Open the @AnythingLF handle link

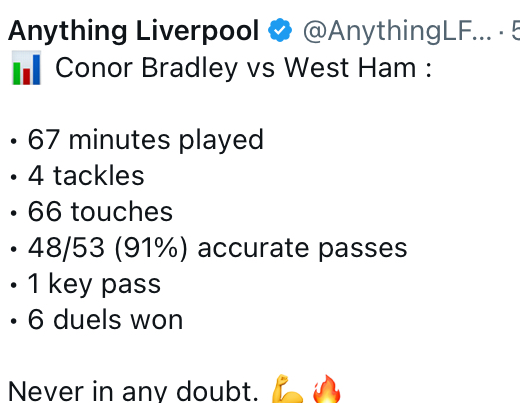pyautogui.click(x=397, y=31)
